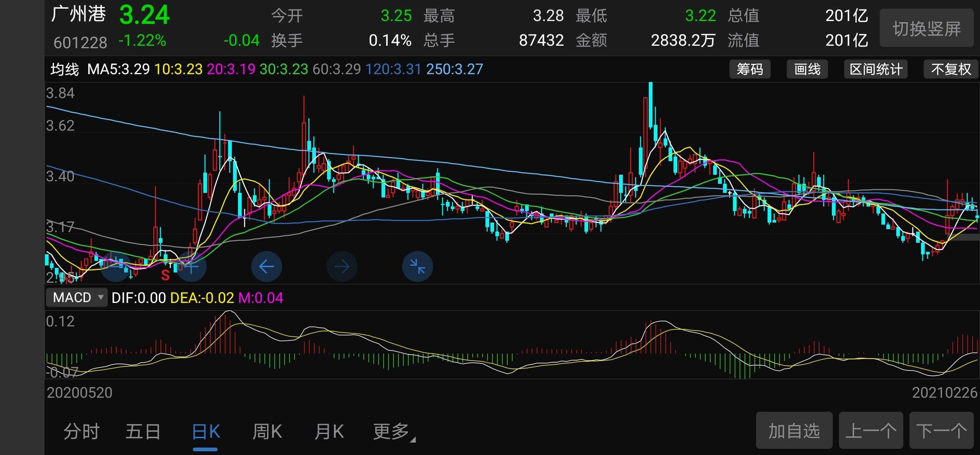
Task: Tap the 3.84 price axis label
Action: [60, 93]
